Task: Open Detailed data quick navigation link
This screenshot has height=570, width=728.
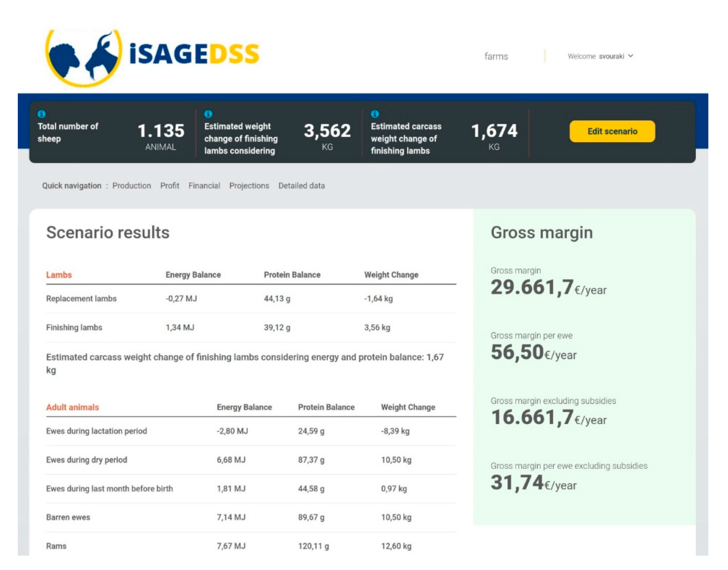Action: (301, 186)
